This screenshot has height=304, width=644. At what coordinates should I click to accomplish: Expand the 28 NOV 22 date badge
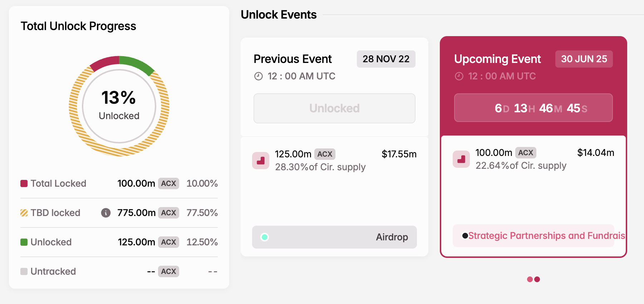(386, 59)
